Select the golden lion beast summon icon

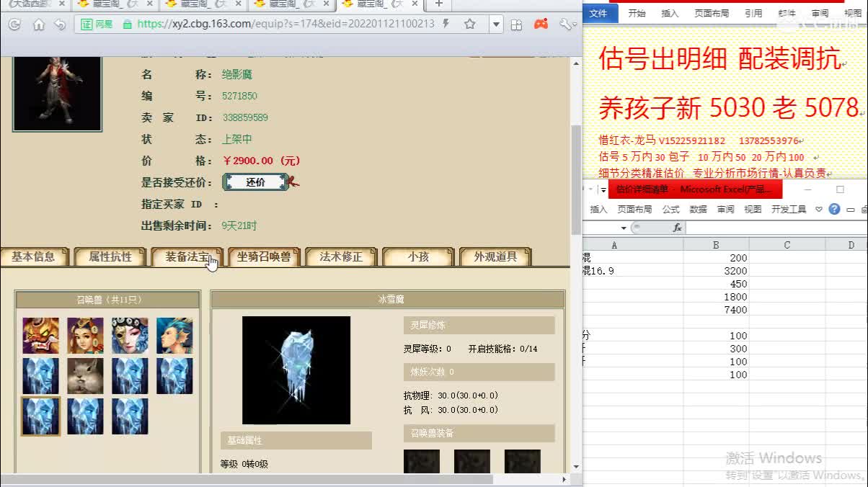tap(41, 336)
